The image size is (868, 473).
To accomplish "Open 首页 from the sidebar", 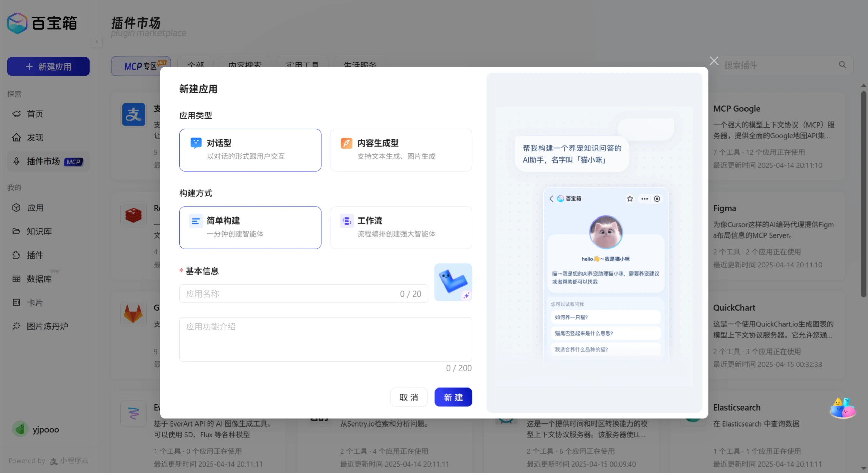I will click(34, 114).
